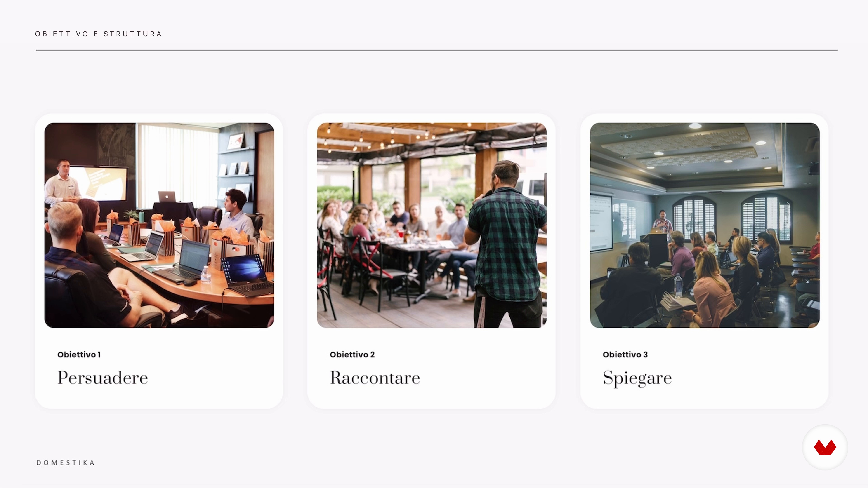
Task: Open the Raccontare restaurant speaker photo
Action: coord(432,225)
